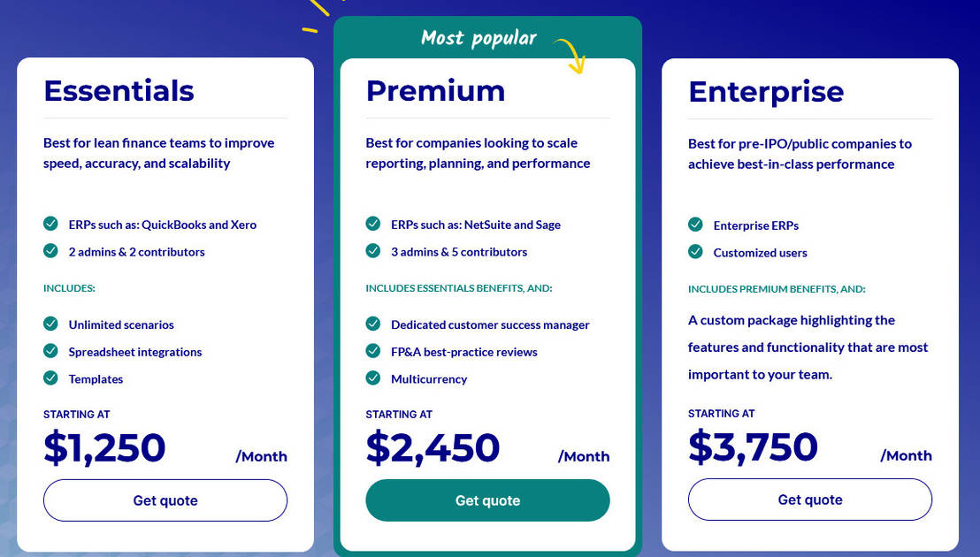
Task: Click the checkmark next to Templates
Action: (x=50, y=379)
